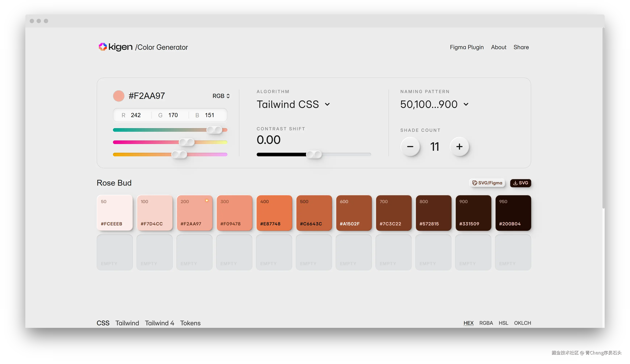Viewport: 630px width, 364px height.
Task: Open the RGB color mode selector
Action: coord(221,96)
